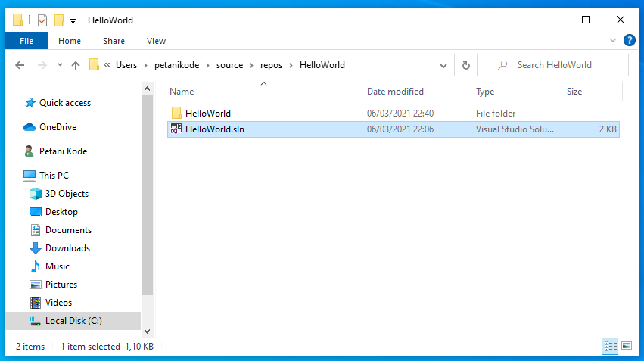Click the 06/03/2021 22:06 date cell
Viewport: 644px width, 361px height.
[400, 129]
